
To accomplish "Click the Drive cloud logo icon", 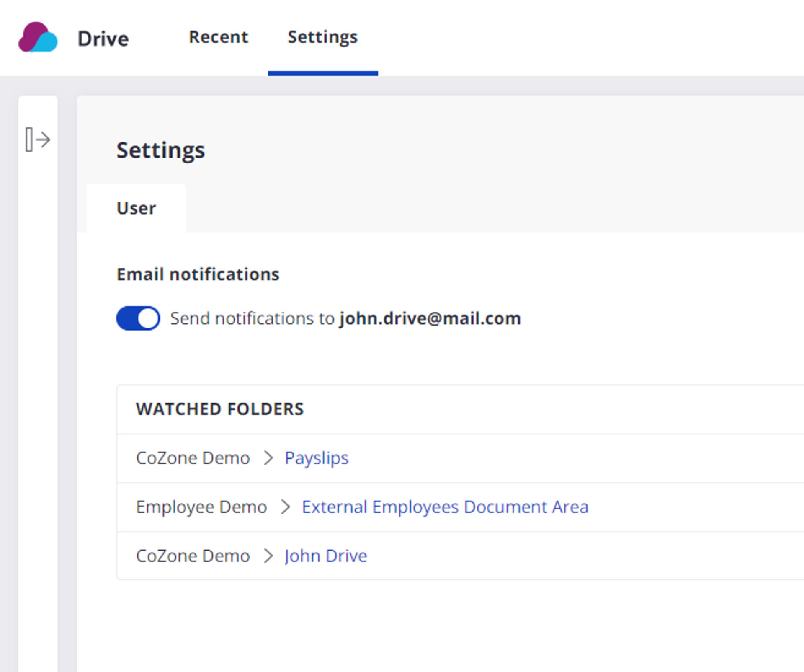I will [x=38, y=37].
